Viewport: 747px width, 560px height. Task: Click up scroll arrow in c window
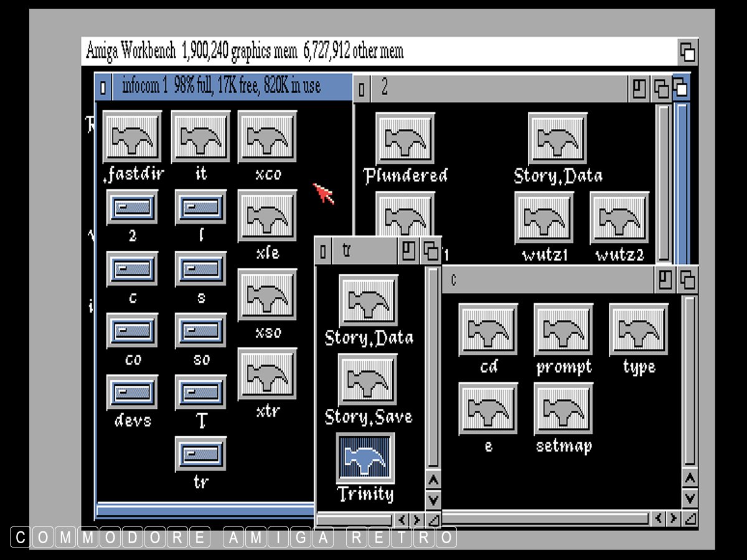point(690,479)
